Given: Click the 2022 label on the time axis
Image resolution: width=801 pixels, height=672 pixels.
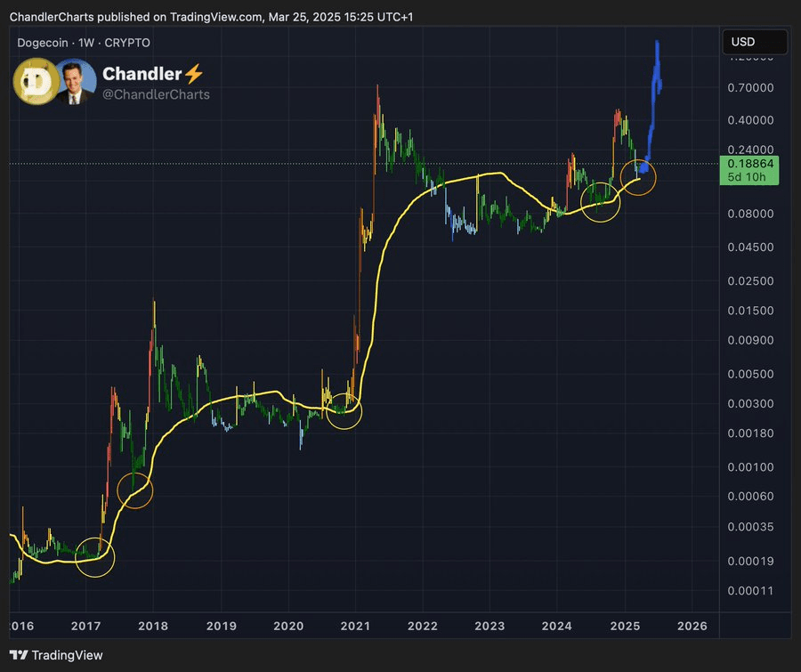Looking at the screenshot, I should coord(423,626).
